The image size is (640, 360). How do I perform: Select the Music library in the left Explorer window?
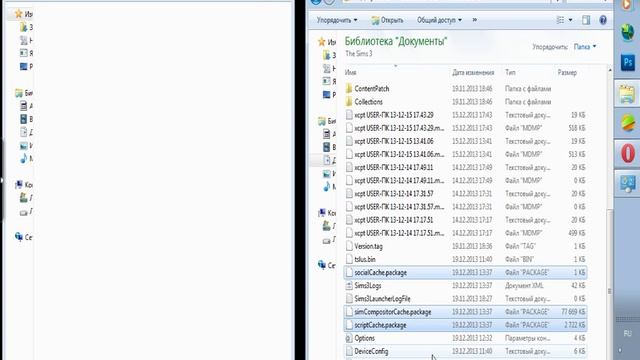(24, 158)
